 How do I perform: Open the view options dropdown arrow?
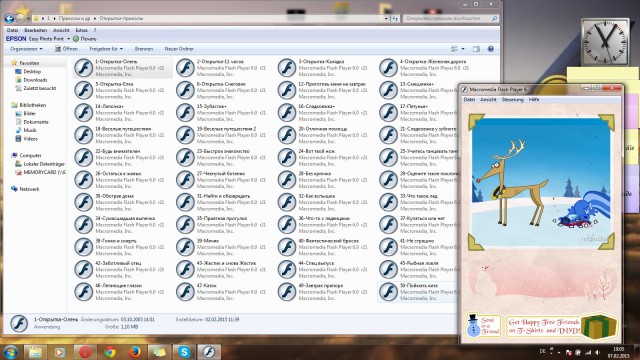click(x=463, y=49)
